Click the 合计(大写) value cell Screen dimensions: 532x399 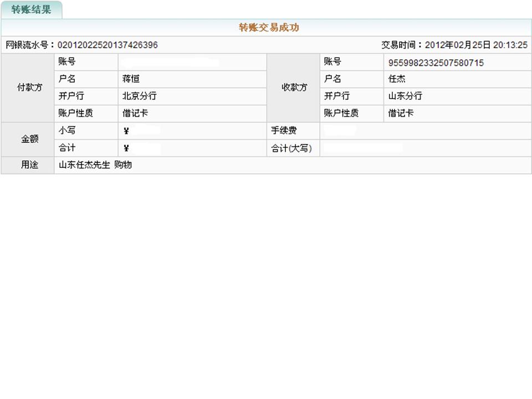(424, 148)
